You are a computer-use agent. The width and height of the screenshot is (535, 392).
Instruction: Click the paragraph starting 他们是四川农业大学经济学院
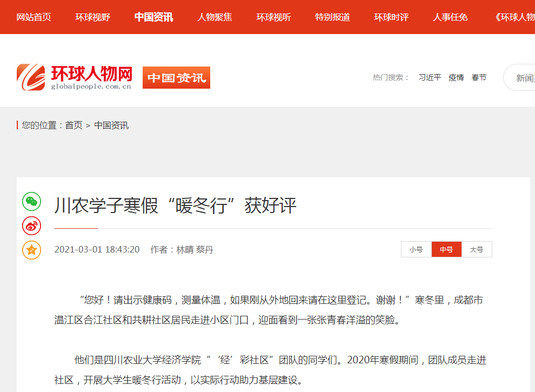pos(270,370)
